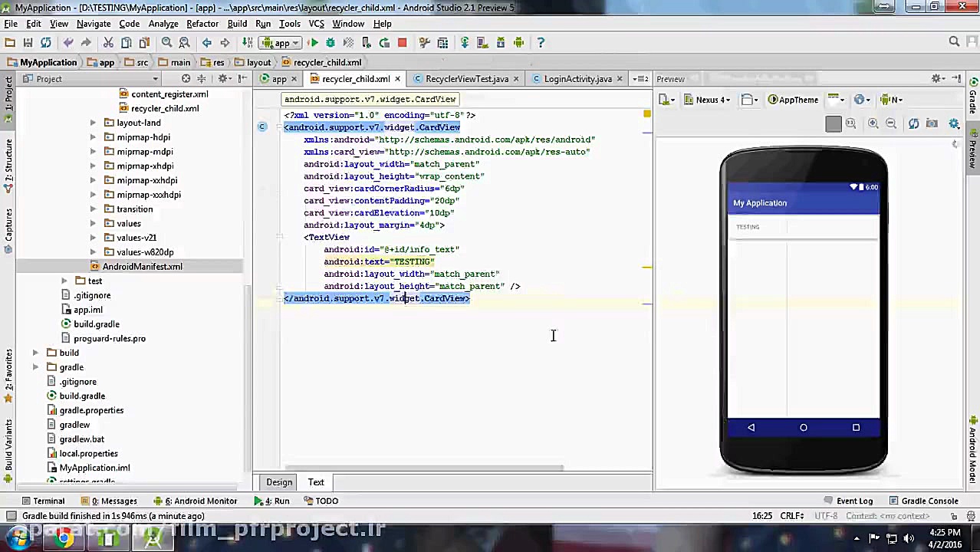The height and width of the screenshot is (552, 980).
Task: Click the Help question mark icon
Action: click(x=541, y=43)
